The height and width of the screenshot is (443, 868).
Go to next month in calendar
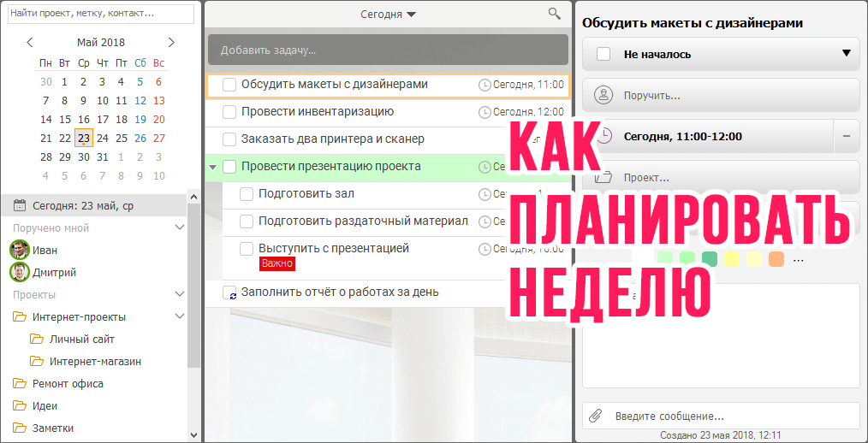pyautogui.click(x=171, y=42)
